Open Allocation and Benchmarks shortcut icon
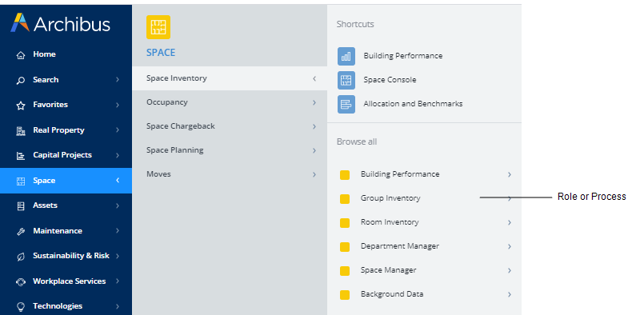 pyautogui.click(x=346, y=104)
